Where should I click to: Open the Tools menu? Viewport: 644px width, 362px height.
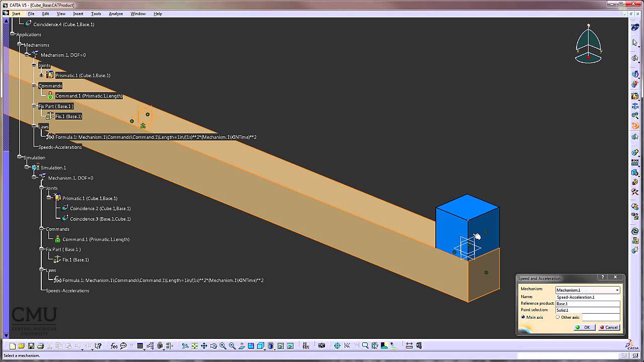point(96,14)
